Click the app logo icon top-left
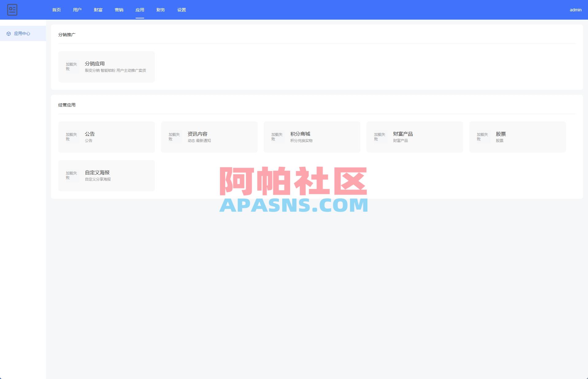The width and height of the screenshot is (588, 379). click(13, 10)
